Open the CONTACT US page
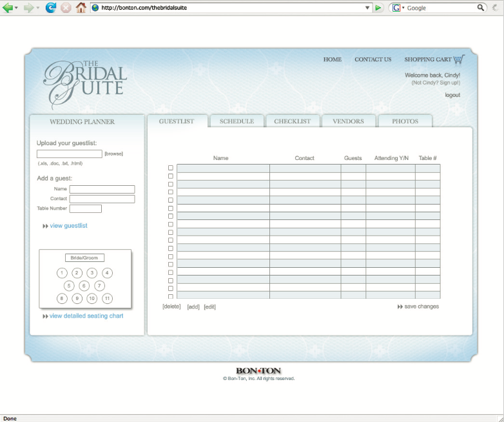The image size is (504, 422). [373, 59]
